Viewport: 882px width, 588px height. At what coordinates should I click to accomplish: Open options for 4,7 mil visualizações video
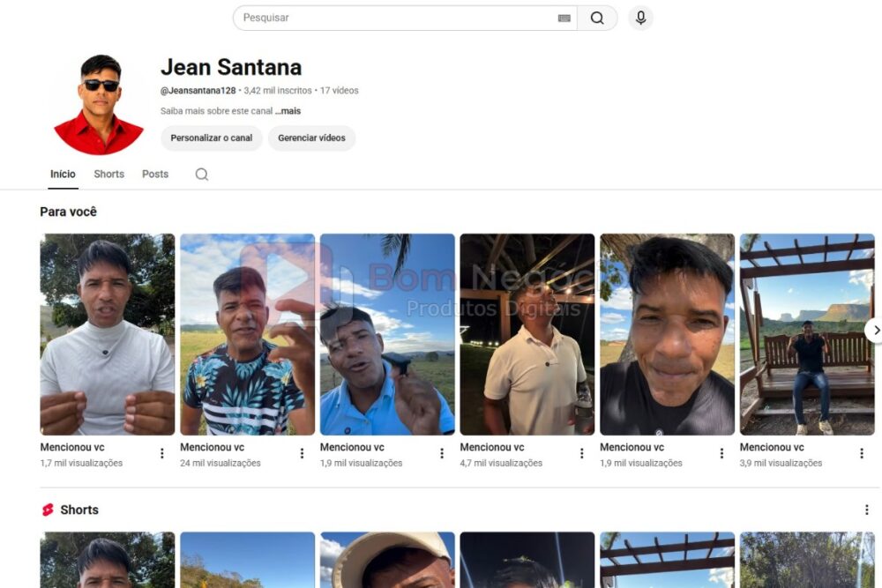pos(581,453)
